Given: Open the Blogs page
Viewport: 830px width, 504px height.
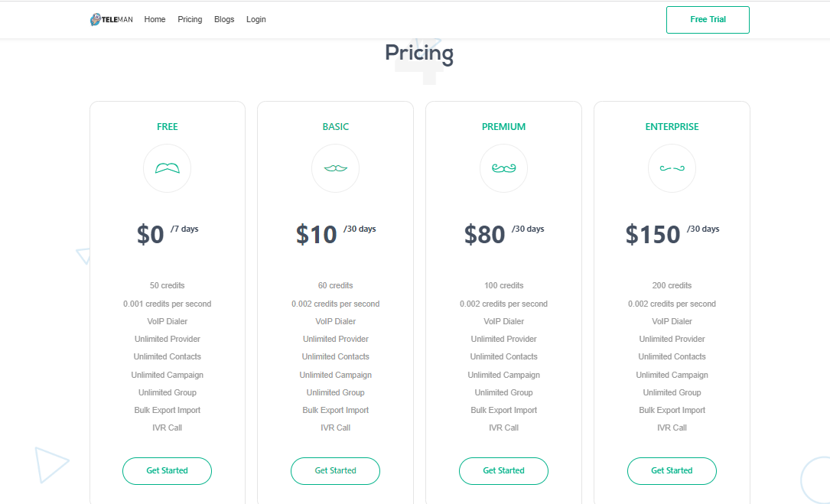Looking at the screenshot, I should click(x=224, y=20).
